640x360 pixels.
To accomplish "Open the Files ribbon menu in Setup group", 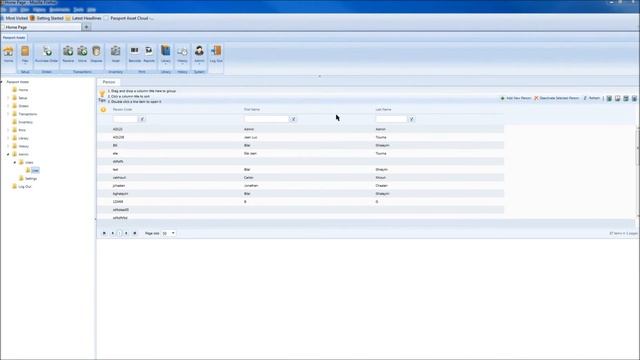I will [x=25, y=54].
